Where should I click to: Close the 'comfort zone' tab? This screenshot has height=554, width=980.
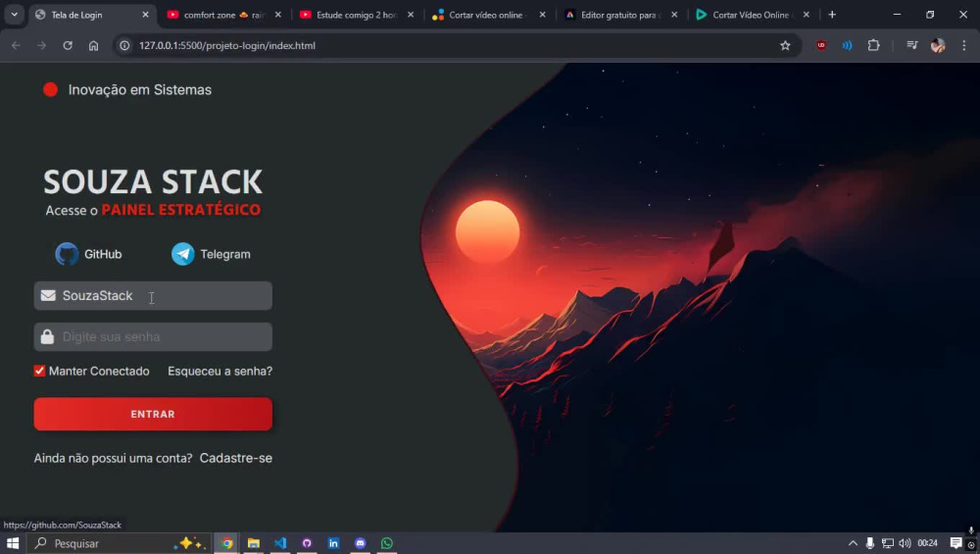pyautogui.click(x=278, y=15)
